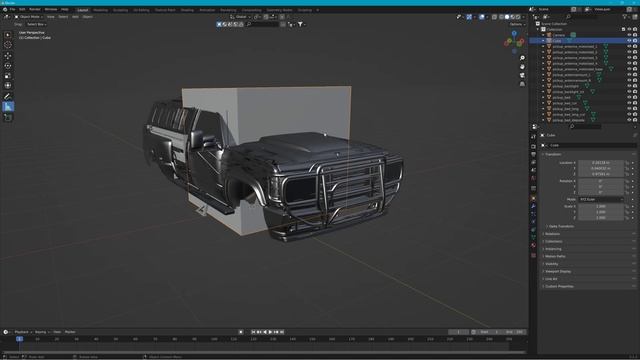Select wireframe viewport shading mode
This screenshot has width=640, height=360.
click(x=501, y=17)
